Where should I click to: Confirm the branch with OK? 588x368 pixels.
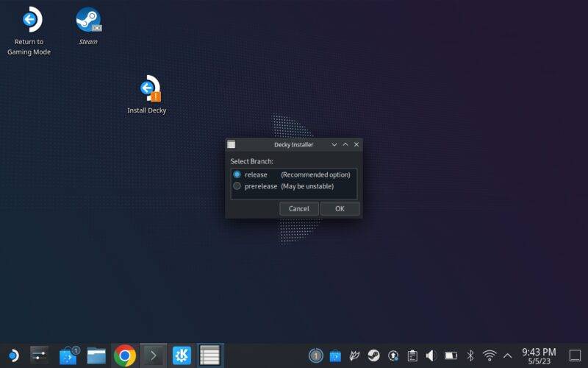[x=340, y=208]
